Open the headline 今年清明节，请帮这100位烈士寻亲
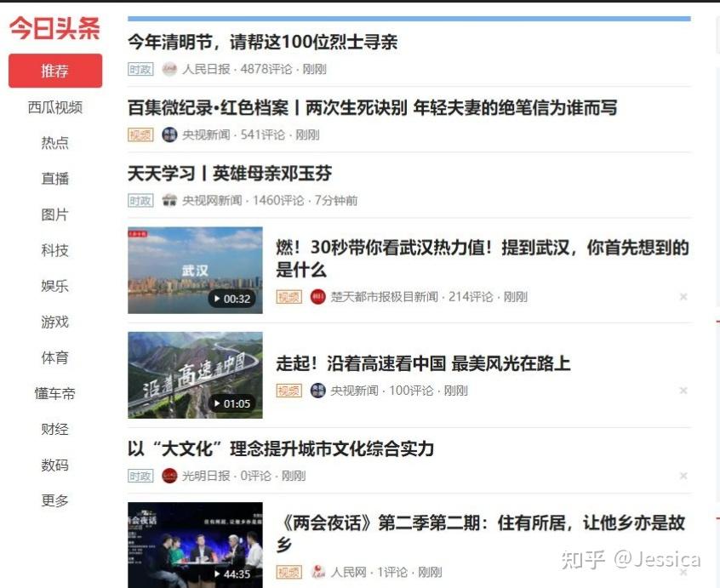 pos(263,43)
